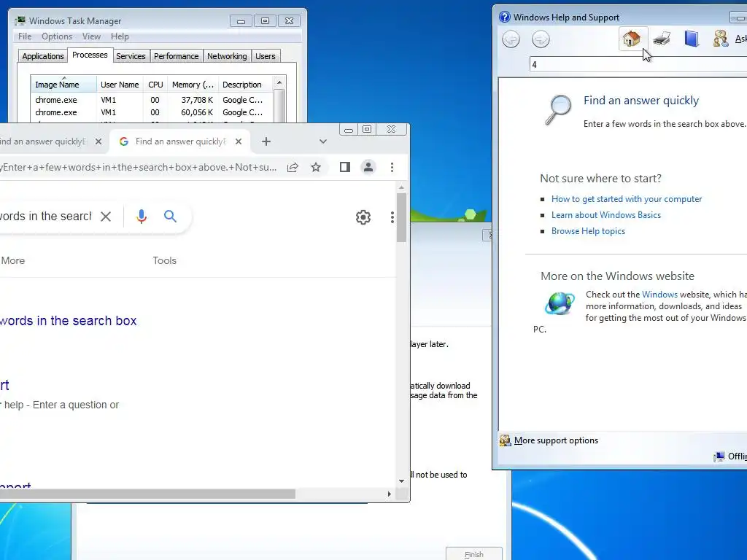Click the share icon in Chrome address bar

click(293, 167)
